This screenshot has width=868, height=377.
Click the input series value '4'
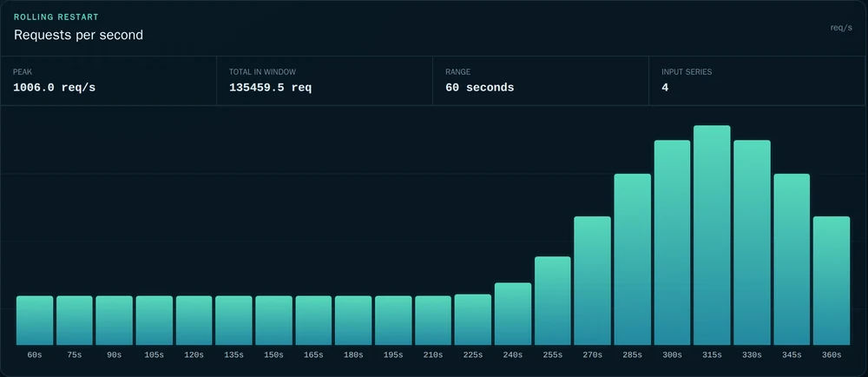pos(665,88)
